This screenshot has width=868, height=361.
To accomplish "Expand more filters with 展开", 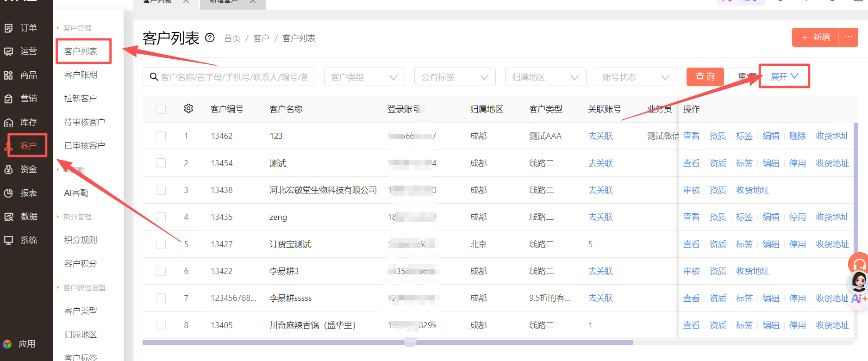I will point(784,76).
